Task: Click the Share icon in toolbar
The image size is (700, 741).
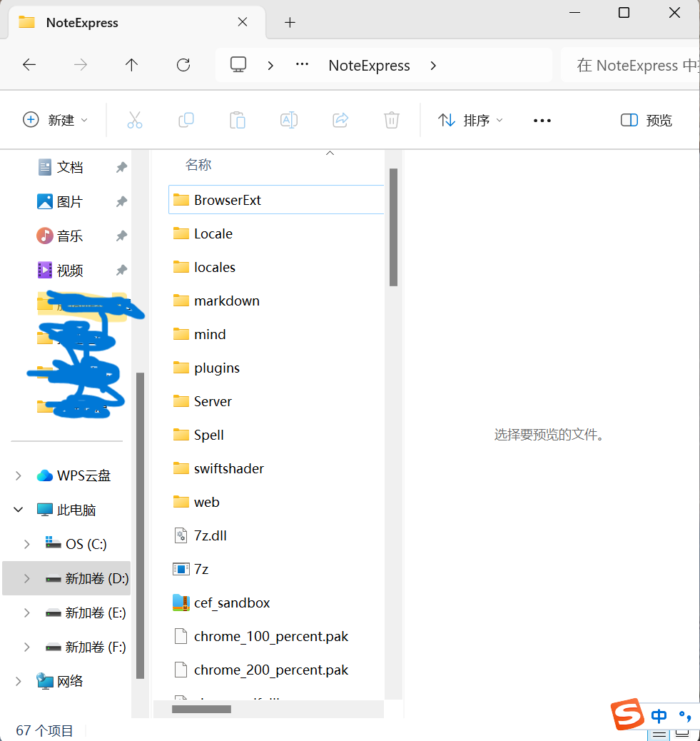Action: [x=340, y=120]
